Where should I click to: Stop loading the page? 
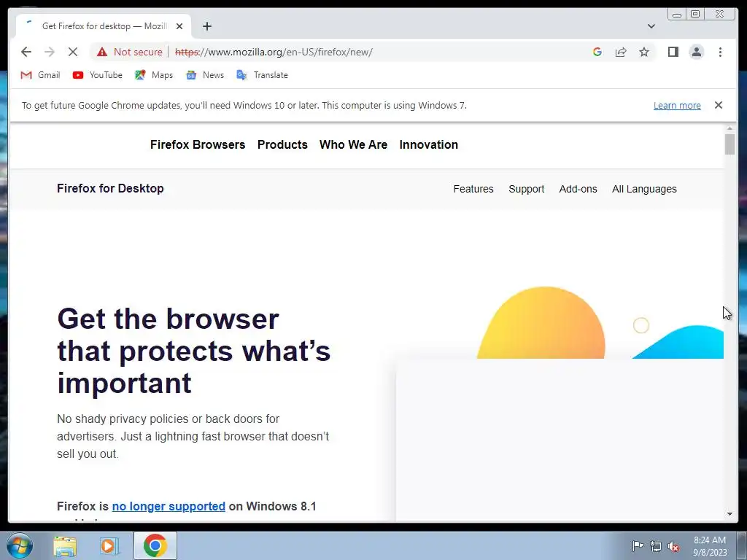[x=73, y=52]
